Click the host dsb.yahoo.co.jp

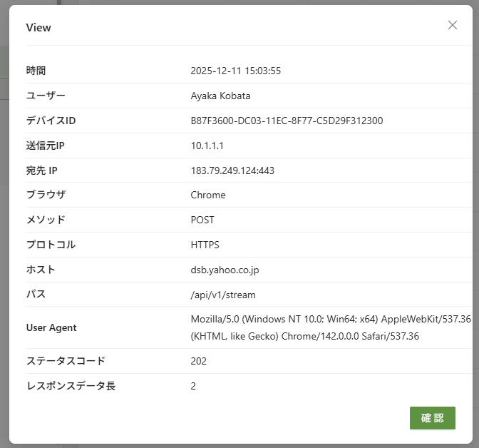pos(225,270)
